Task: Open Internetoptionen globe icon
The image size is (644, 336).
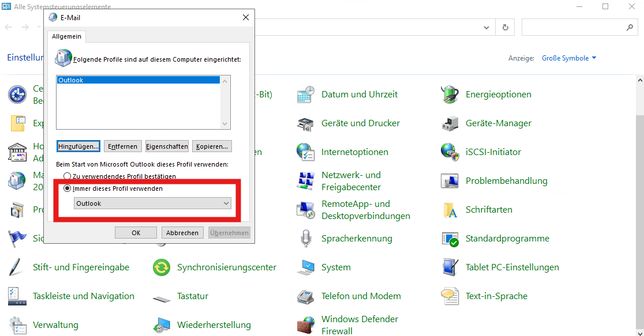Action: 306,152
